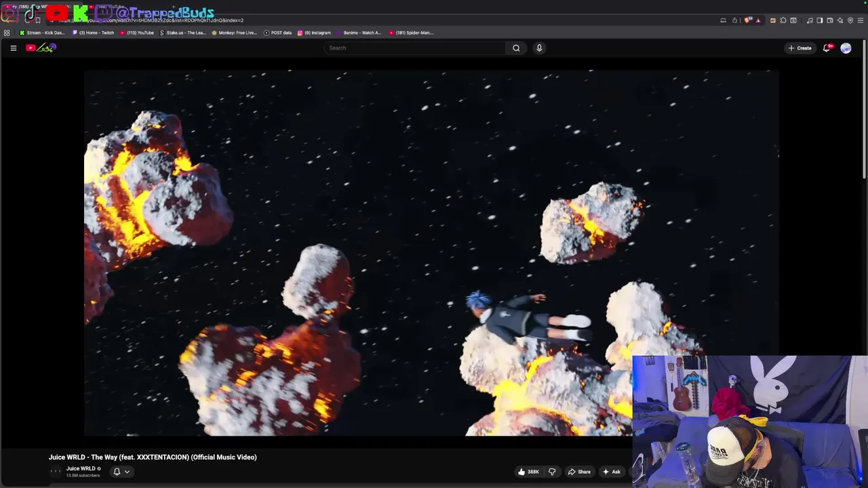868x488 pixels.
Task: Open the 9anime - Watch A... bookmark
Action: [x=359, y=33]
